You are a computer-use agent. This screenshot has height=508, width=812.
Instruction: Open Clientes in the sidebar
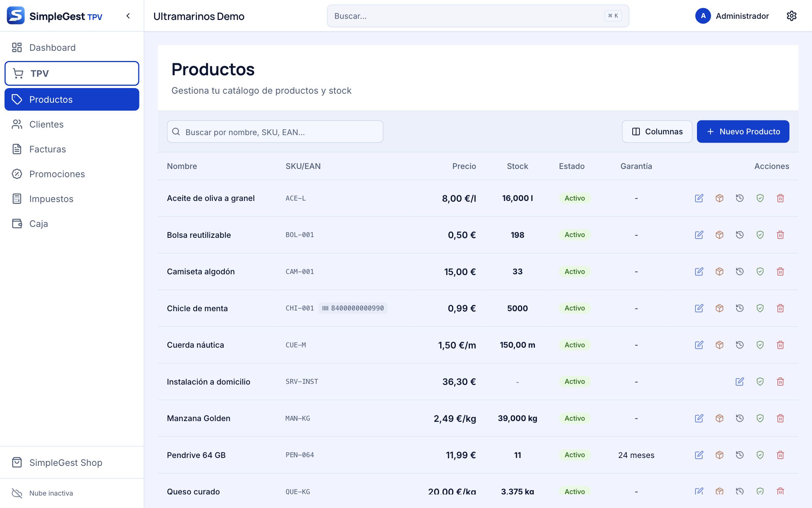tap(72, 124)
